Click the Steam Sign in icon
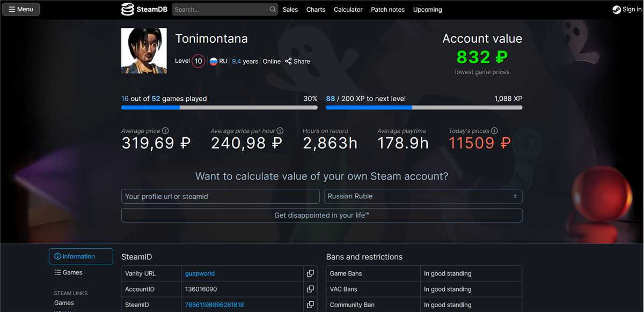 point(617,10)
